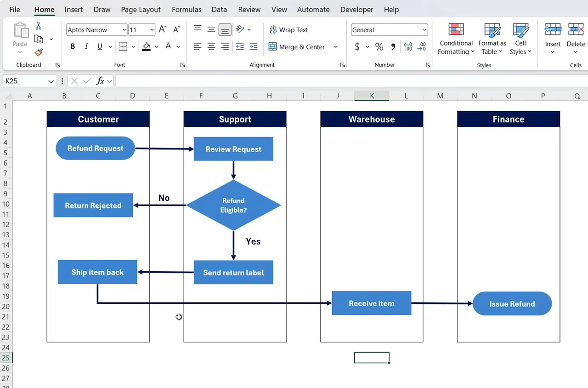Click the Cut scissors icon
The height and width of the screenshot is (388, 588).
pos(39,26)
